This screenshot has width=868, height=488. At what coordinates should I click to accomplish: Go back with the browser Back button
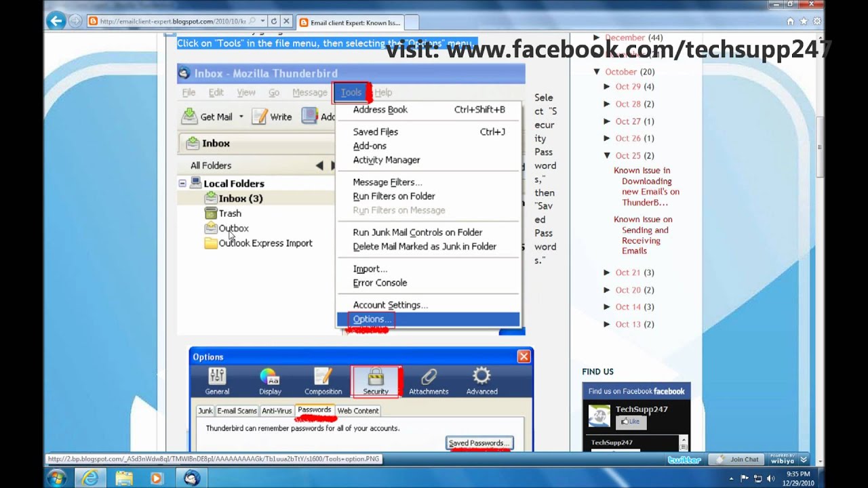[x=56, y=21]
